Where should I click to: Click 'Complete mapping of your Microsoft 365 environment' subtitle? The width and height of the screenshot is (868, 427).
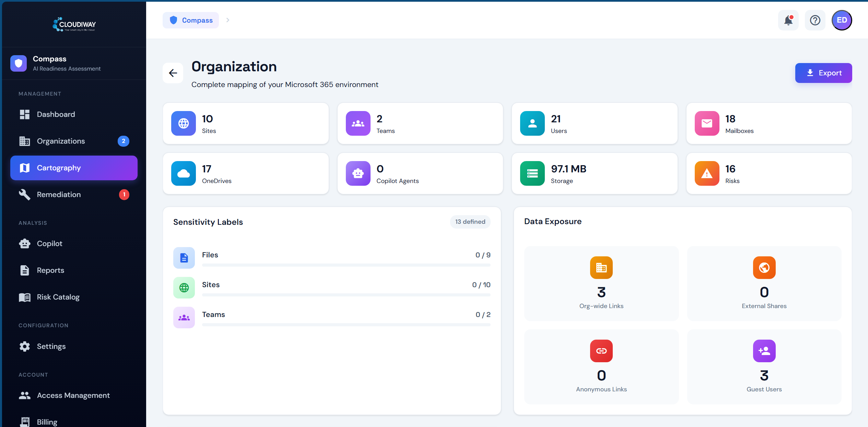[x=285, y=85]
